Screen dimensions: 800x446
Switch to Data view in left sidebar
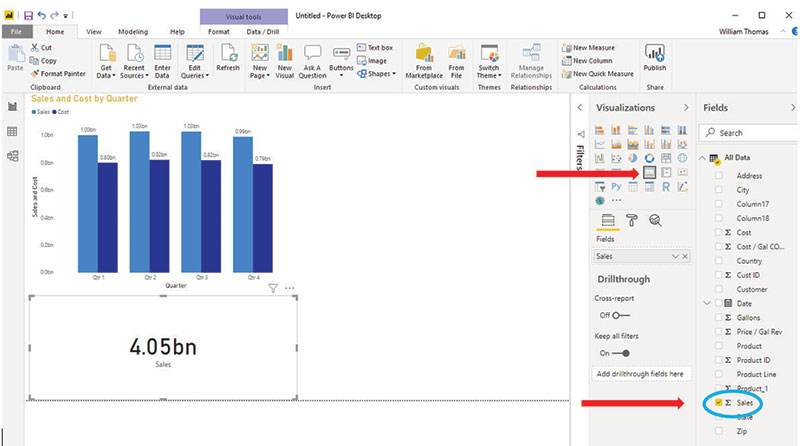pos(13,131)
